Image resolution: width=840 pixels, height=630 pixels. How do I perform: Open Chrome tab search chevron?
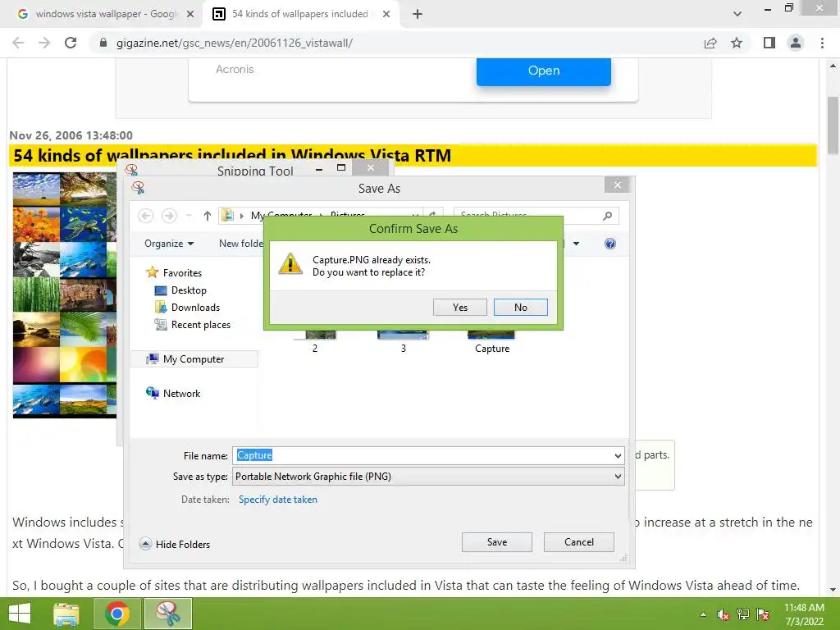click(x=737, y=14)
